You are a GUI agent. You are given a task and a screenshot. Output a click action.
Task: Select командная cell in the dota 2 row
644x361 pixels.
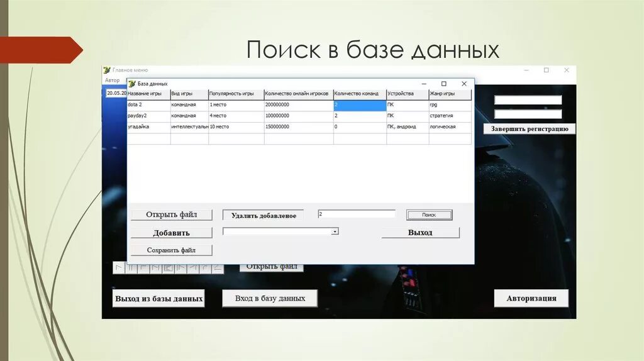(x=189, y=105)
